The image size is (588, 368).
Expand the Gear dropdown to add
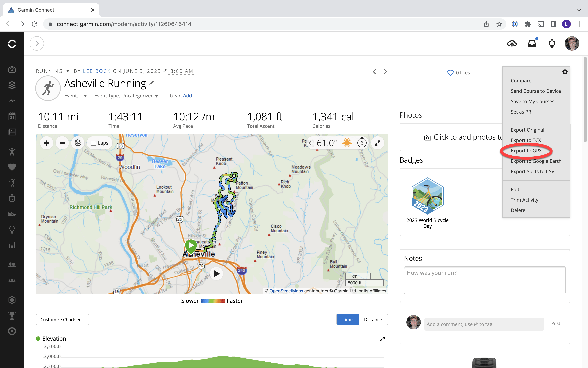[187, 95]
